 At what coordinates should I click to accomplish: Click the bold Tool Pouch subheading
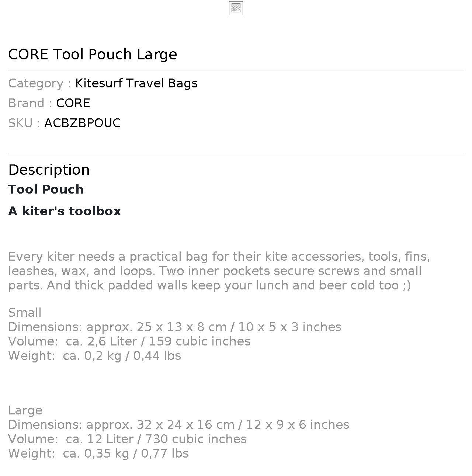[46, 190]
